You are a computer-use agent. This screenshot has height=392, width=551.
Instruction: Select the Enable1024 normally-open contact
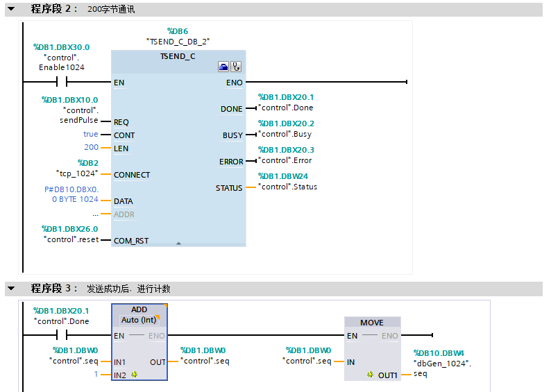(62, 82)
